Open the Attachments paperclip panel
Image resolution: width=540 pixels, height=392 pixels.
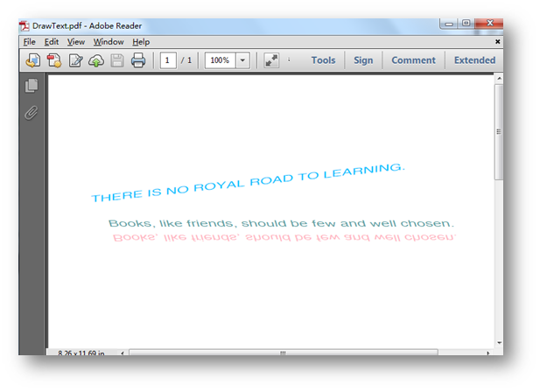pyautogui.click(x=31, y=113)
